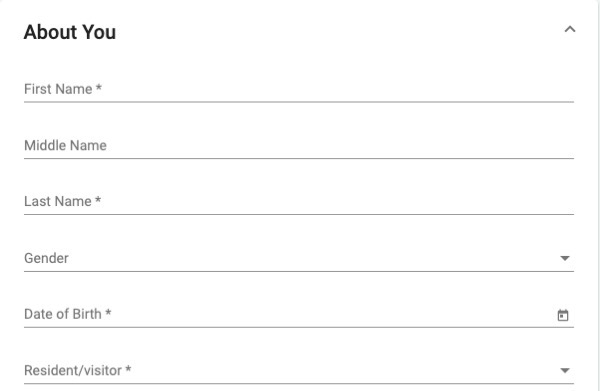
Task: Click the Last Name label text
Action: 58,202
